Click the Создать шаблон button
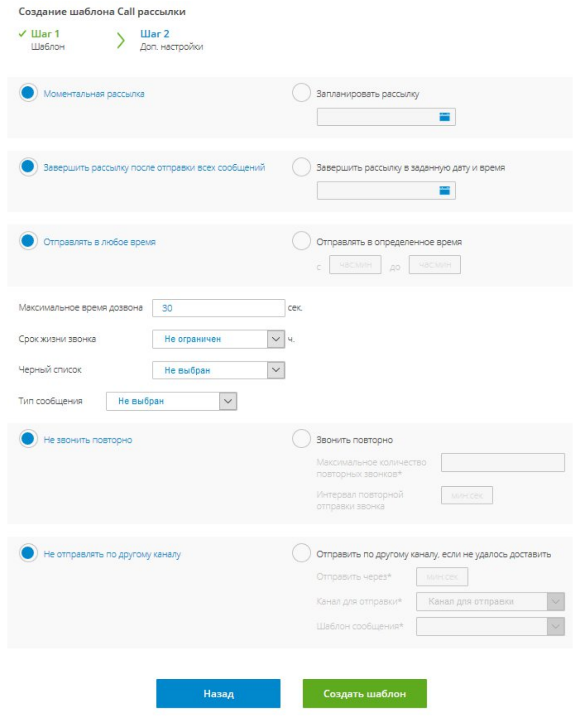 click(364, 694)
